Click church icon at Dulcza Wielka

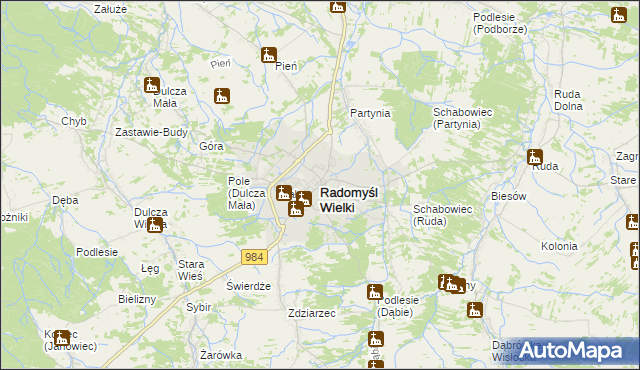[x=155, y=225]
